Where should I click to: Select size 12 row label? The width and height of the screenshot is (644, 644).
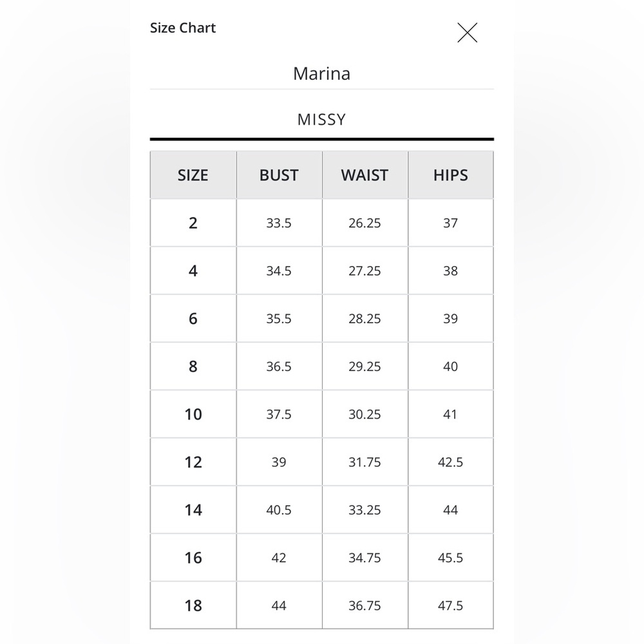point(193,462)
